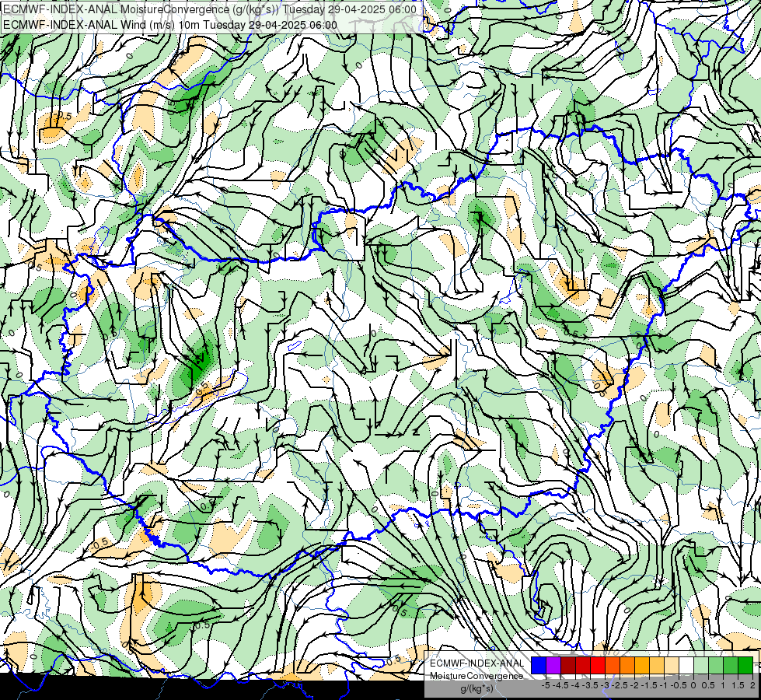This screenshot has height=700, width=761.
Task: Click the -3 tick label on the legend
Action: (605, 685)
